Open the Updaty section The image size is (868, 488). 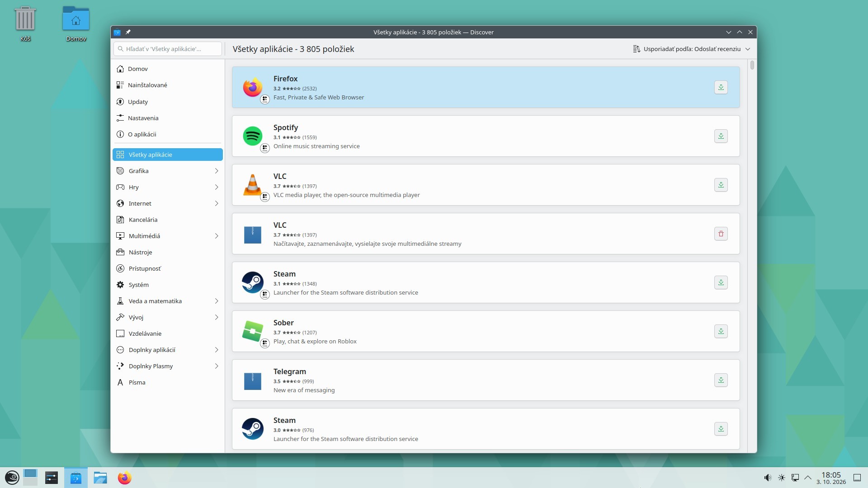tap(168, 102)
